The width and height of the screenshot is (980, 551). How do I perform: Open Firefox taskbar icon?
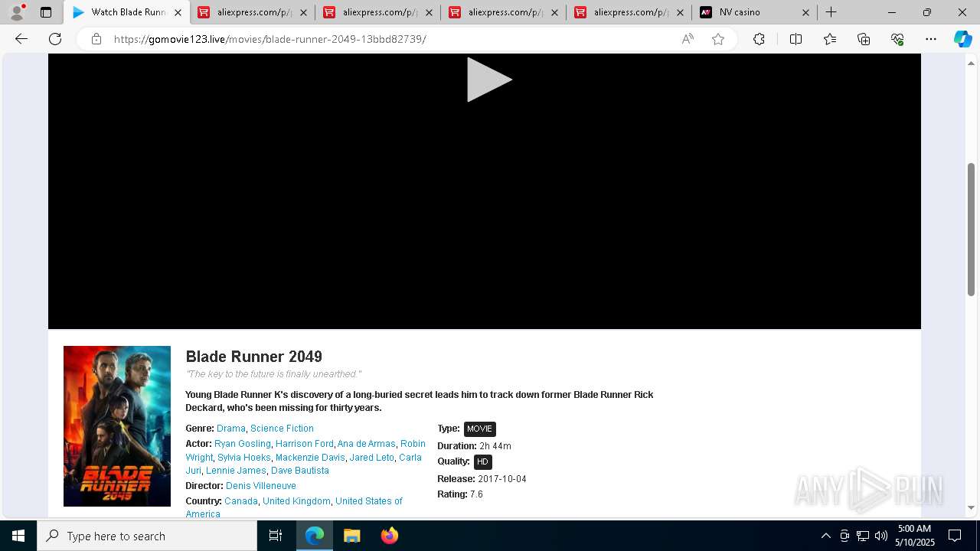[x=389, y=536]
